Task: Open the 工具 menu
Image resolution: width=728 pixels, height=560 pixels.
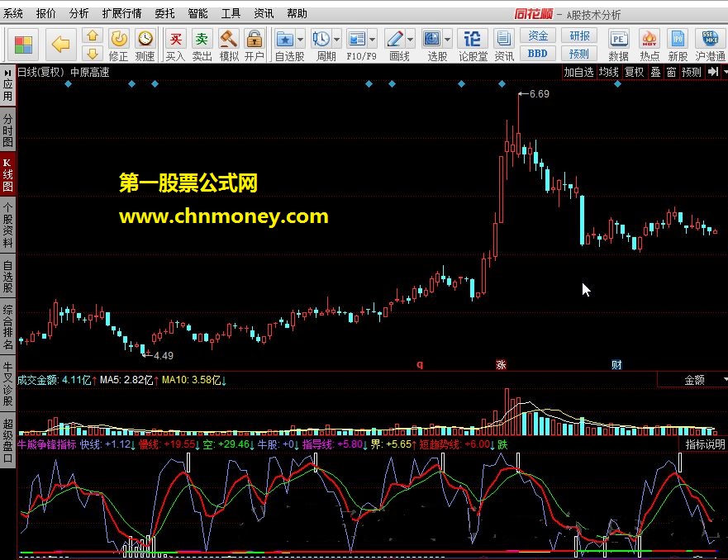Action: 231,14
